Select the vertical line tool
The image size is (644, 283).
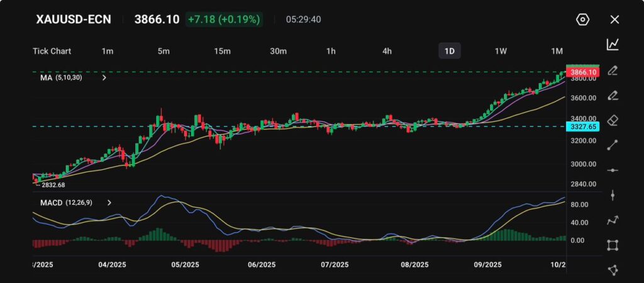click(x=613, y=196)
